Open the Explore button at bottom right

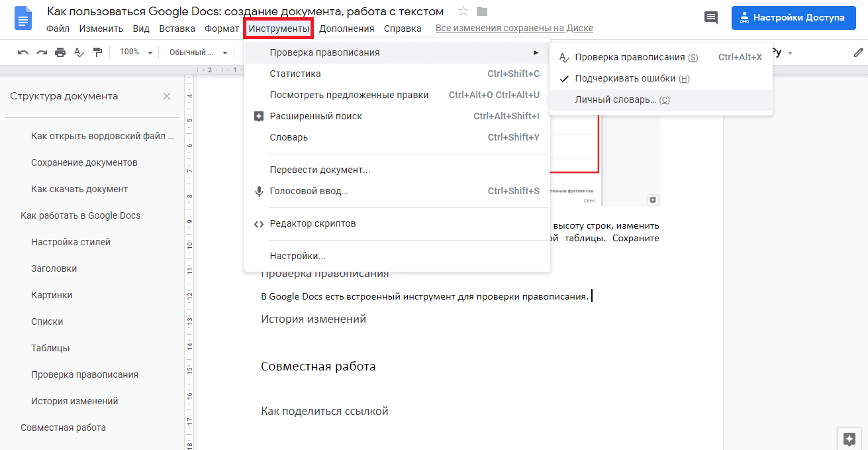click(x=850, y=438)
